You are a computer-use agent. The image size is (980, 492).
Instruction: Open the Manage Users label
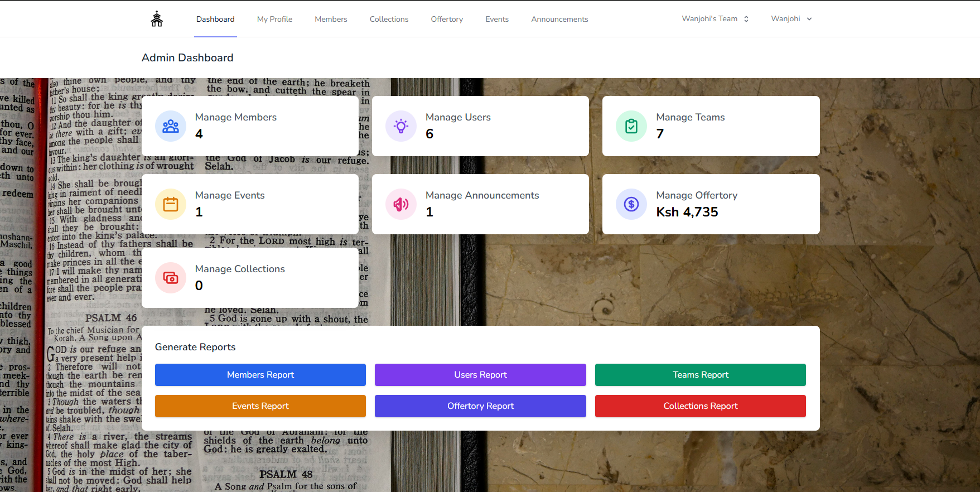(458, 117)
